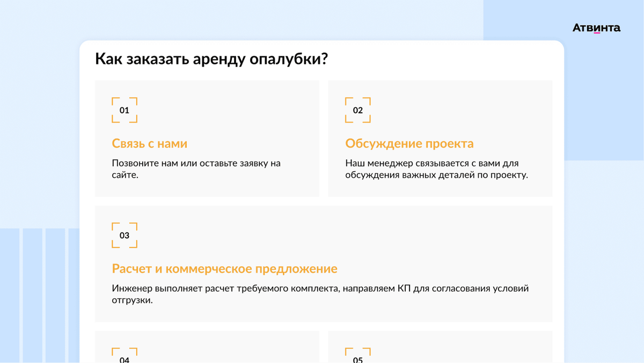Image resolution: width=644 pixels, height=363 pixels.
Task: Select the 'Расчет и коммерческое предложение' heading
Action: 224,268
